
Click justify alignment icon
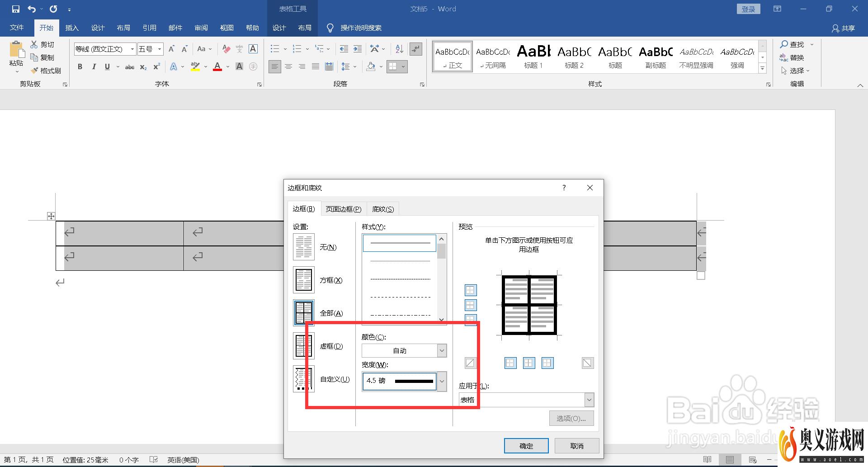[x=316, y=66]
